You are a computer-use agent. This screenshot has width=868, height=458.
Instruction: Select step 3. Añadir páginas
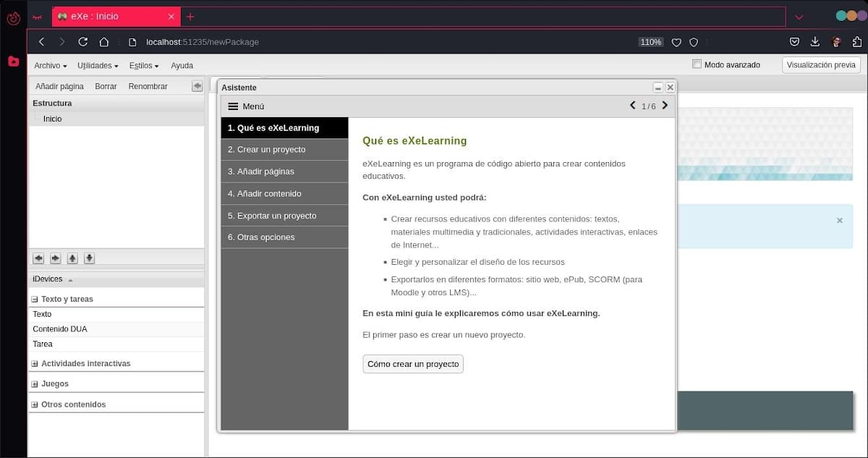(x=284, y=171)
